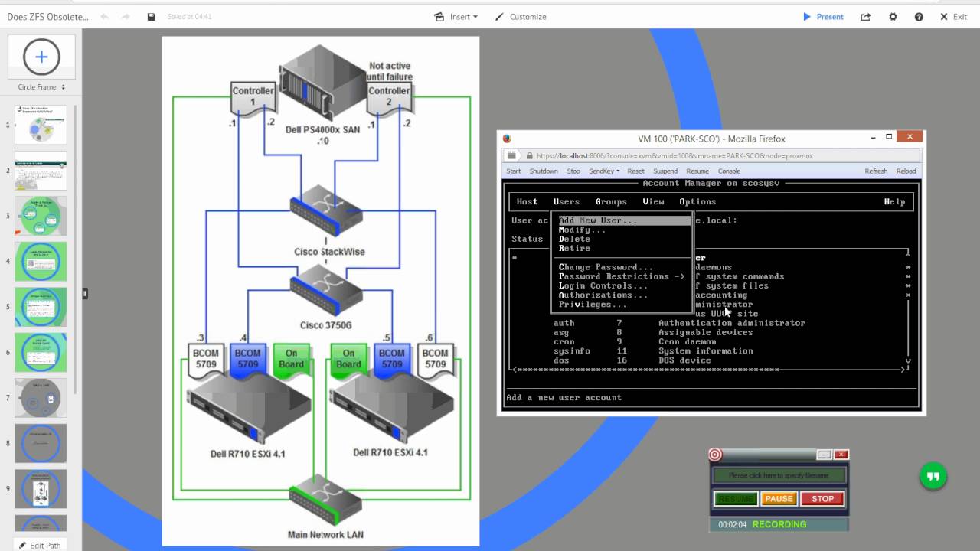Select Login Controls menu entry

tap(603, 285)
